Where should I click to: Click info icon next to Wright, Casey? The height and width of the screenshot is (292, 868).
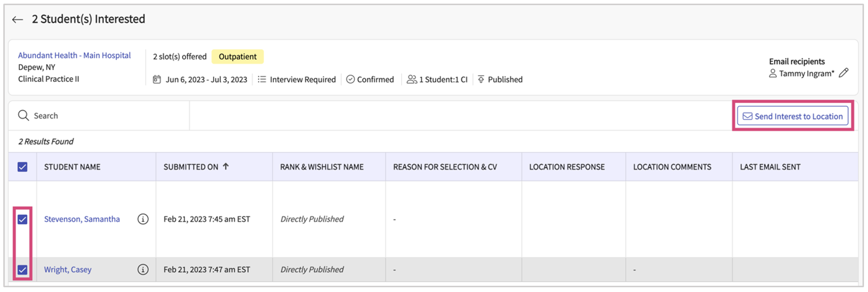click(143, 270)
